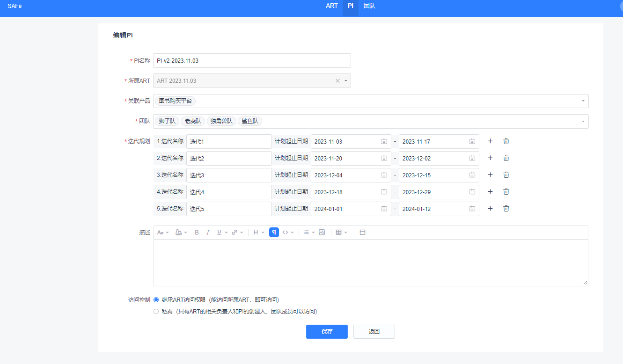Open calendar for 迭代1 start date
The image size is (623, 364).
384,141
